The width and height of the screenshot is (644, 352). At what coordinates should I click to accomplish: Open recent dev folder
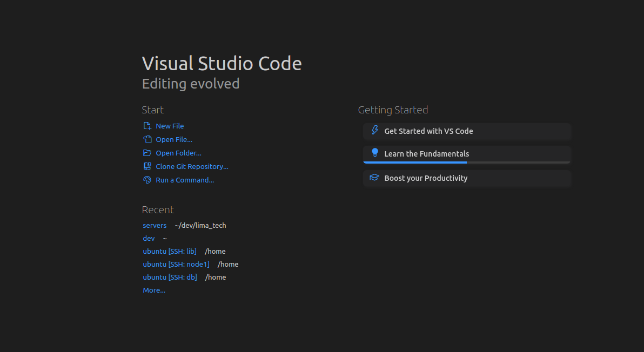(x=149, y=238)
